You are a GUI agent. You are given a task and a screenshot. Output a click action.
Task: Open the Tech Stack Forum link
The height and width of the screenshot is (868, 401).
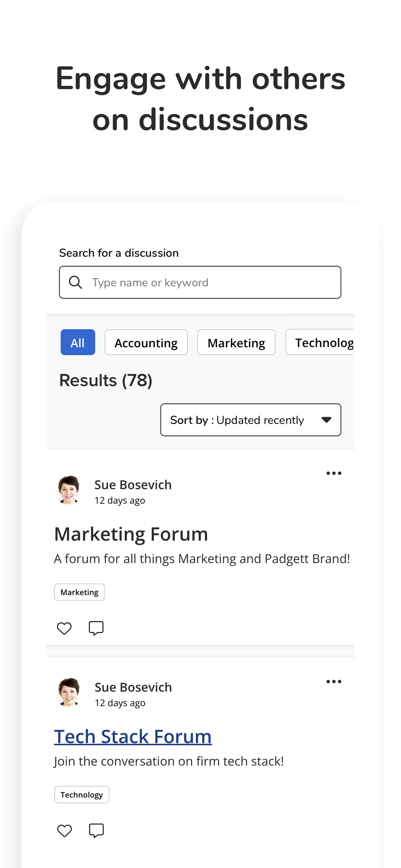tap(133, 736)
